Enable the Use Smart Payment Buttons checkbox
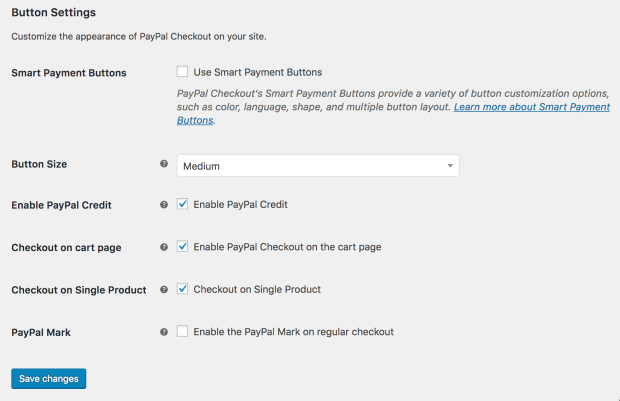 [x=182, y=72]
